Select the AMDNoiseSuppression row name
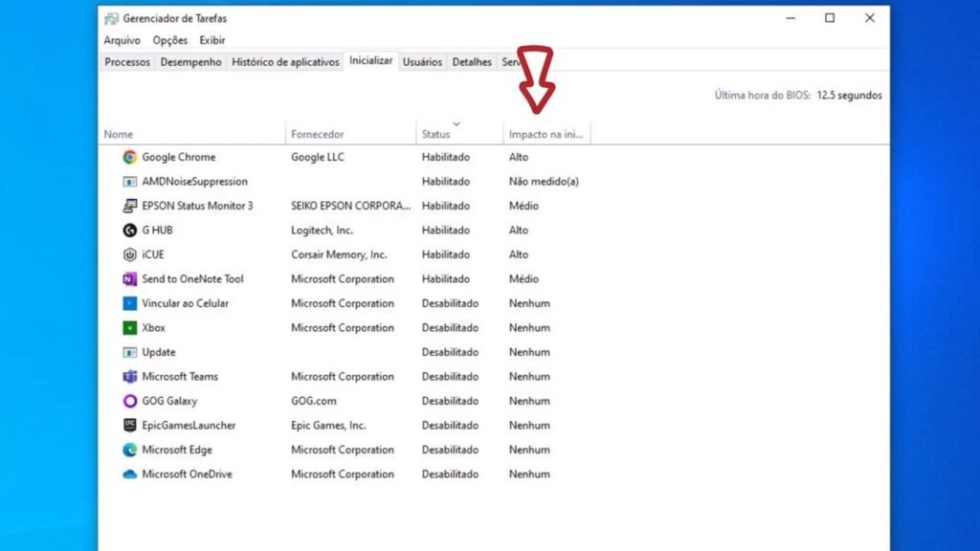 click(x=194, y=181)
